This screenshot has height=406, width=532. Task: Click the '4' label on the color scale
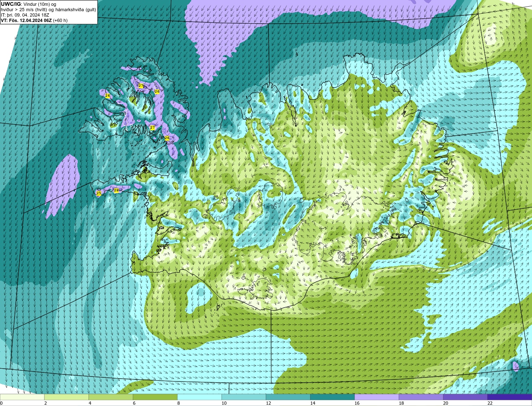[90, 403]
